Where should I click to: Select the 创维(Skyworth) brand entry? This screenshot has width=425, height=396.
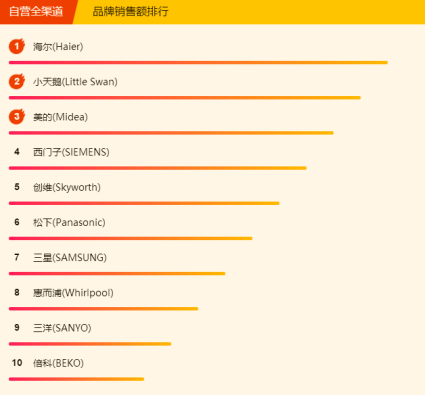click(x=67, y=187)
